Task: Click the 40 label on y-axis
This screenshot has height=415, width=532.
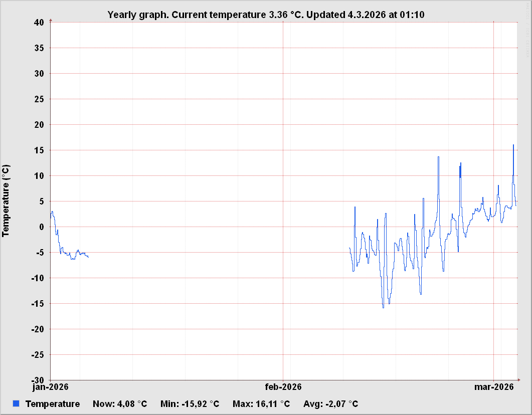Action: [x=40, y=22]
